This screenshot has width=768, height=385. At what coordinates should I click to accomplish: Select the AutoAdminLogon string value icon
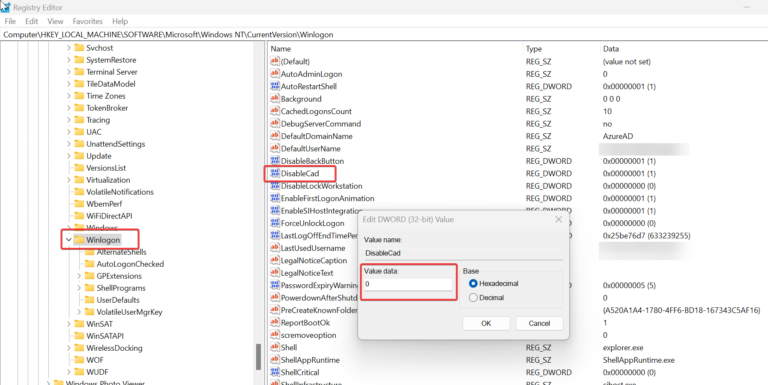tap(275, 74)
